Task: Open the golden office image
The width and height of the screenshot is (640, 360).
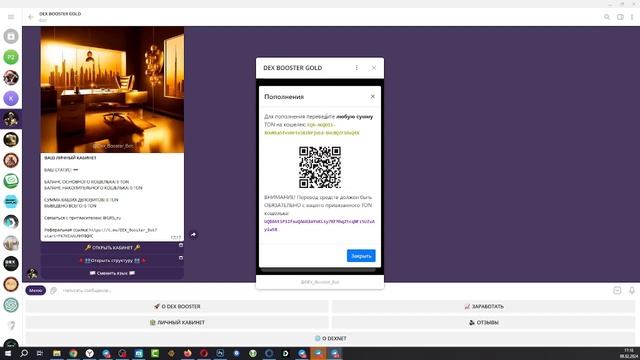Action: coord(112,90)
